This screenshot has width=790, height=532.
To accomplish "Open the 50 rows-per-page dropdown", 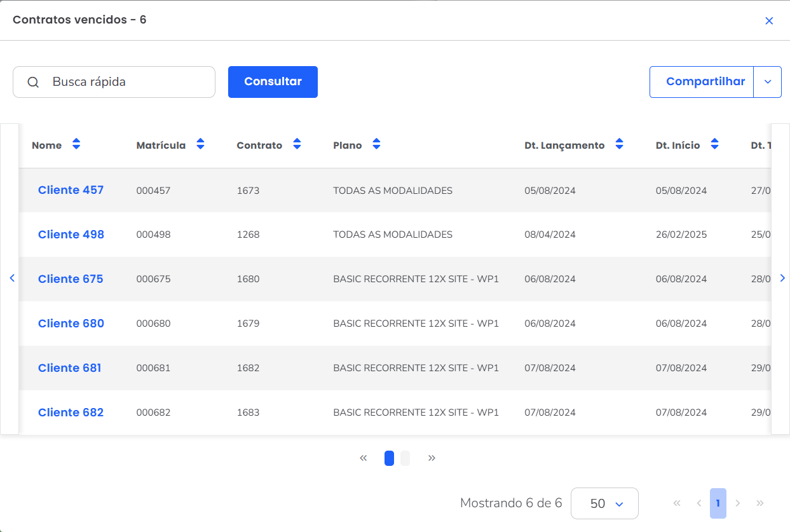I will [604, 504].
